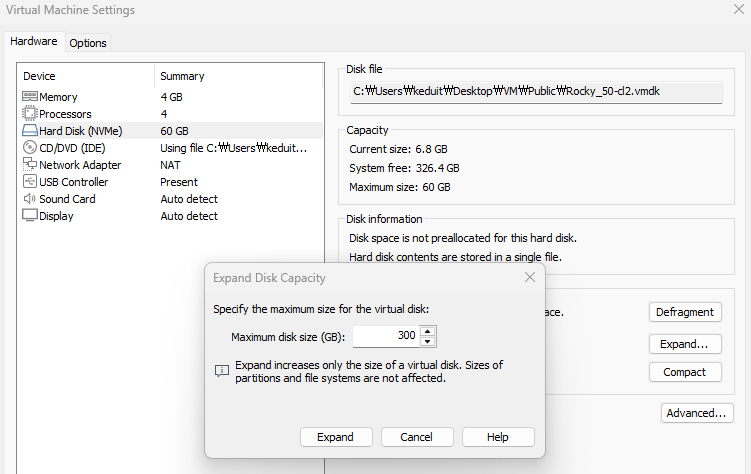Select the Memory row label
The height and width of the screenshot is (474, 751).
pyautogui.click(x=58, y=97)
